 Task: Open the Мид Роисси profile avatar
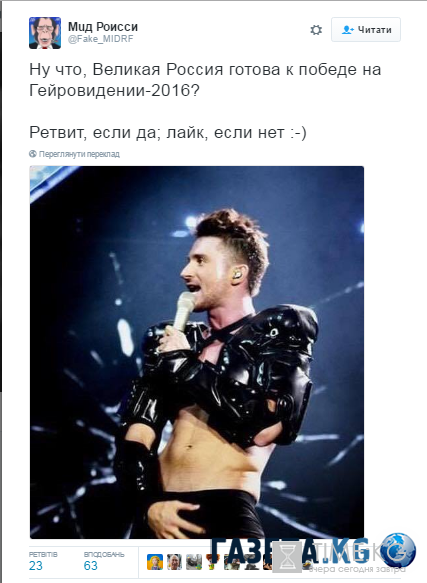45,33
